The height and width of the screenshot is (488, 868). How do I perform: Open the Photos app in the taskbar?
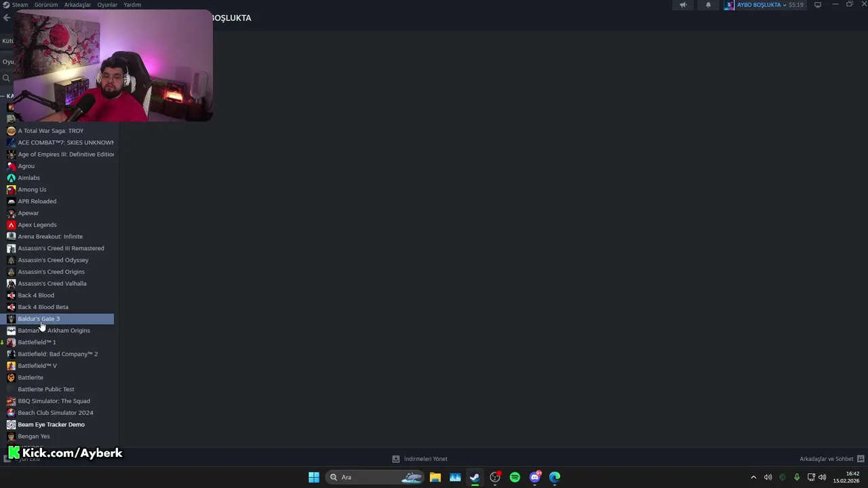tap(455, 477)
